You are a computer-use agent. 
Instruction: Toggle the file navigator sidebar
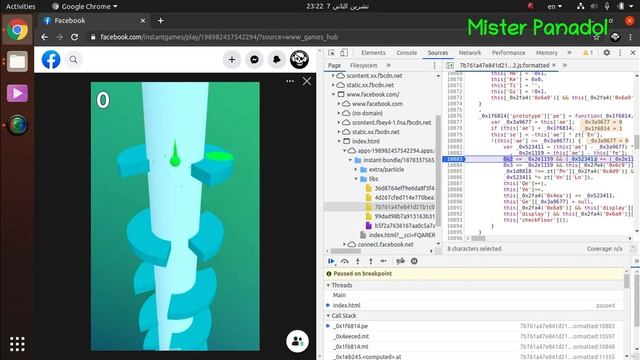[x=450, y=65]
